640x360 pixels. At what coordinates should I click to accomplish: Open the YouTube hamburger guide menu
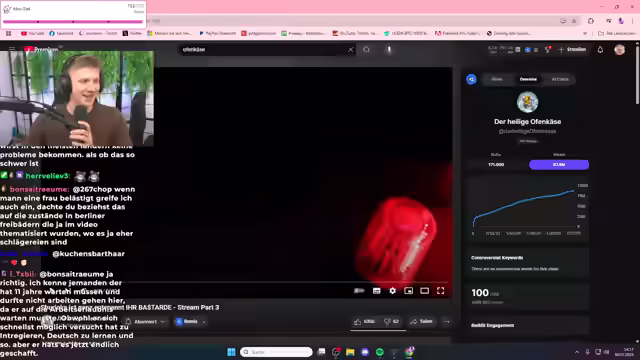click(12, 49)
